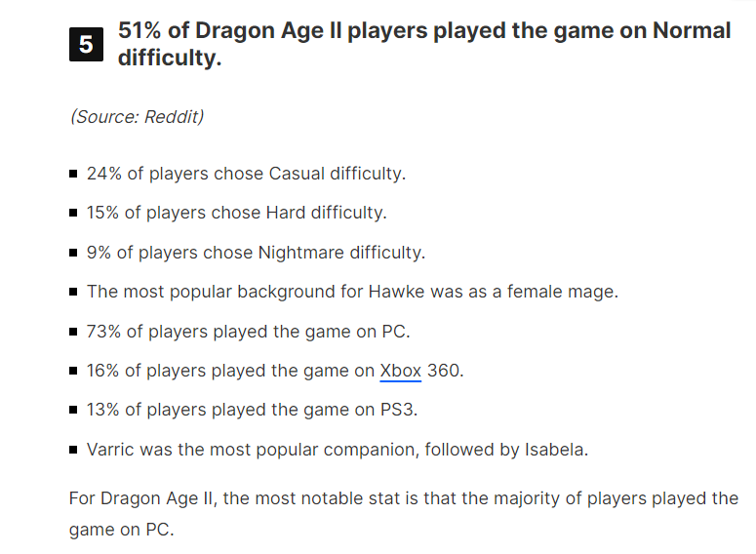Click the "73% of players played on PC" text

coord(248,331)
